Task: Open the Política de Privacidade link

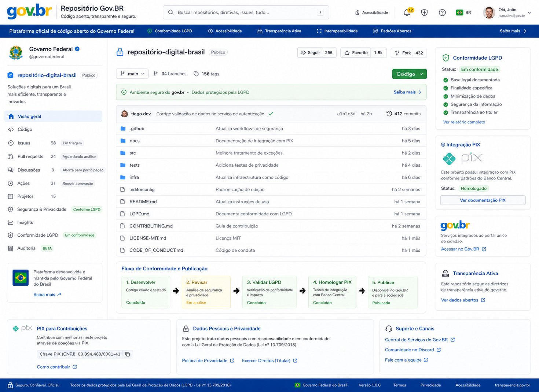Action: 208,360
